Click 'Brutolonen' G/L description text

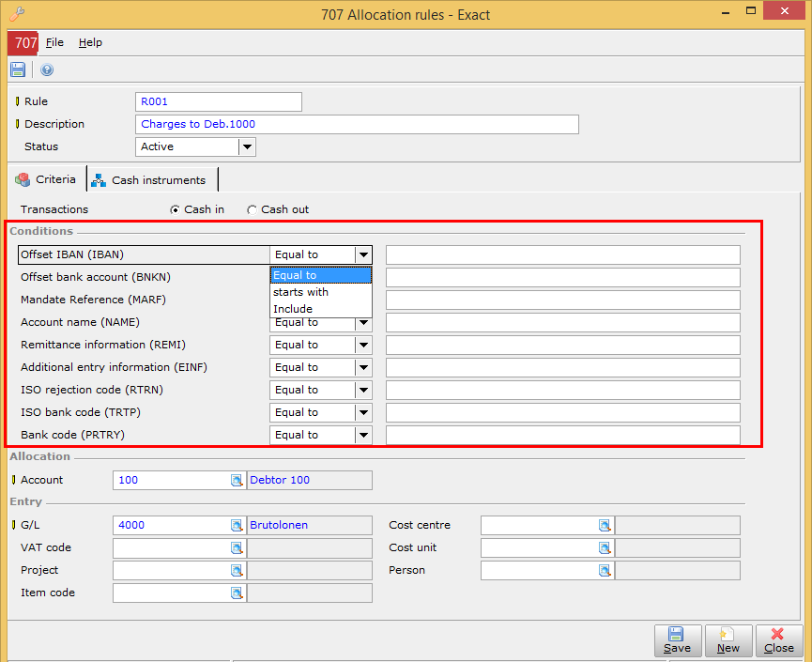click(279, 525)
